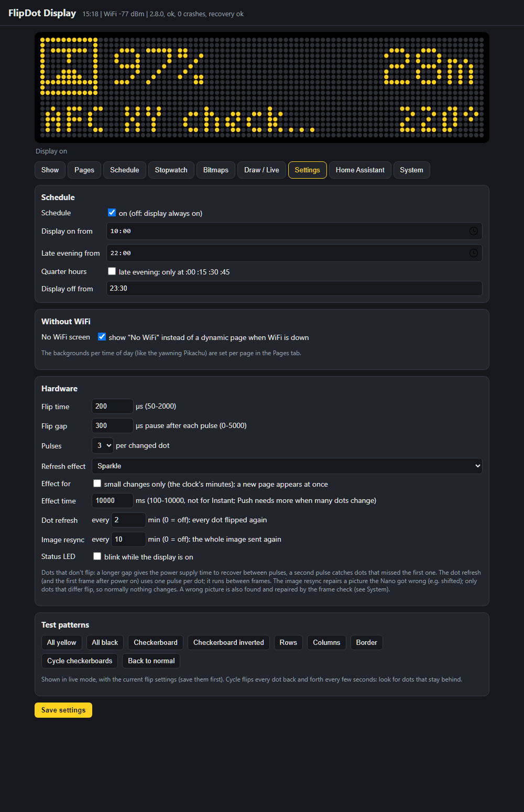Click the WiFi -77 dBm status text
The image size is (524, 812).
pos(124,14)
